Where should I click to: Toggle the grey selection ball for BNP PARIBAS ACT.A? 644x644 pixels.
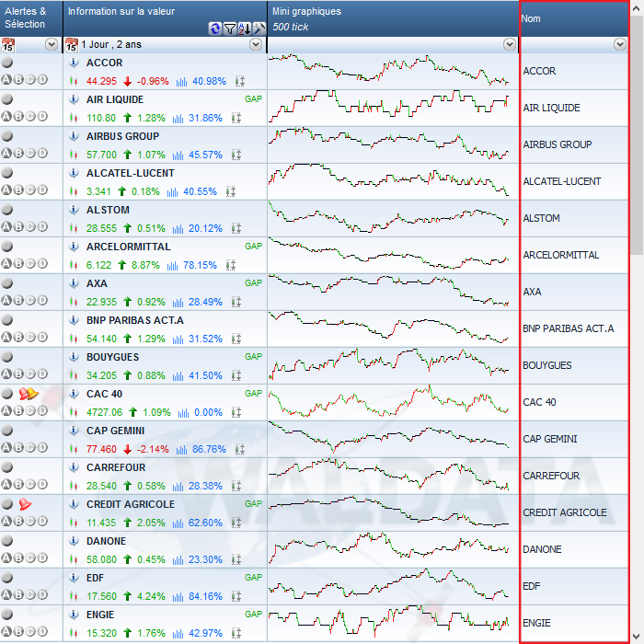click(7, 320)
